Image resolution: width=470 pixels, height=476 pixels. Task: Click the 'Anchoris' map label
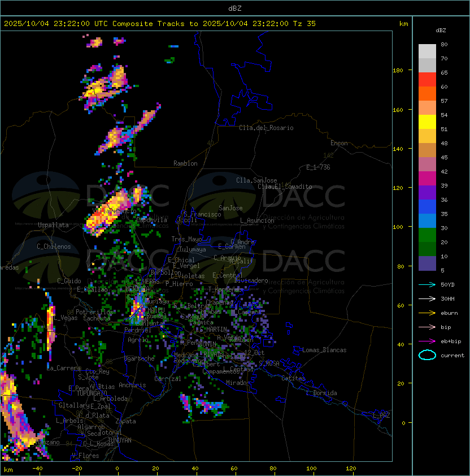tap(132, 385)
